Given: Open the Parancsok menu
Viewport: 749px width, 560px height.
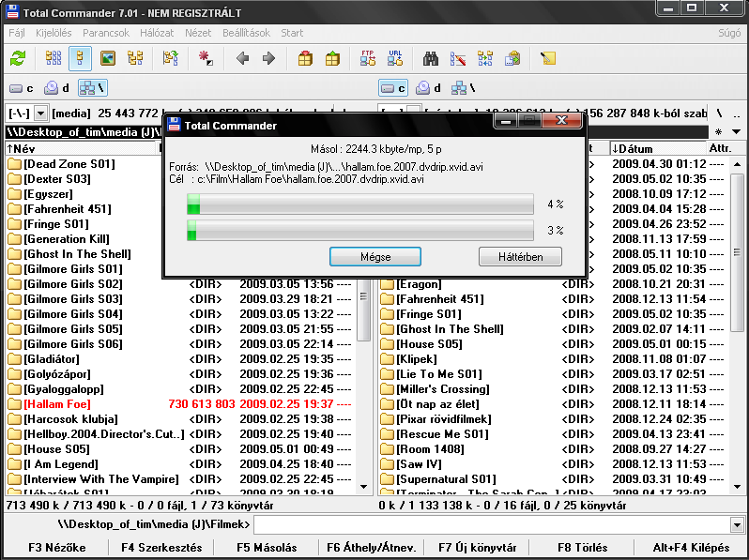Looking at the screenshot, I should [106, 33].
